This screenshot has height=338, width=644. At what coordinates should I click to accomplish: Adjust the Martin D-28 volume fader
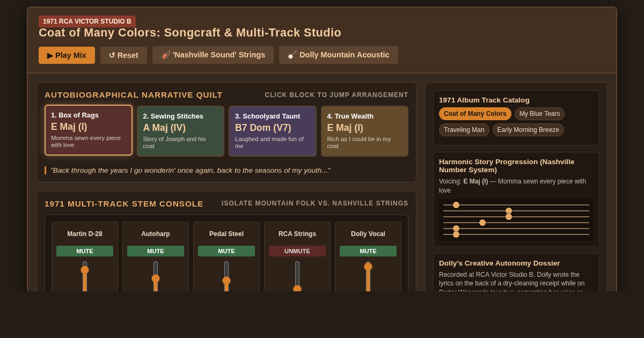(85, 276)
